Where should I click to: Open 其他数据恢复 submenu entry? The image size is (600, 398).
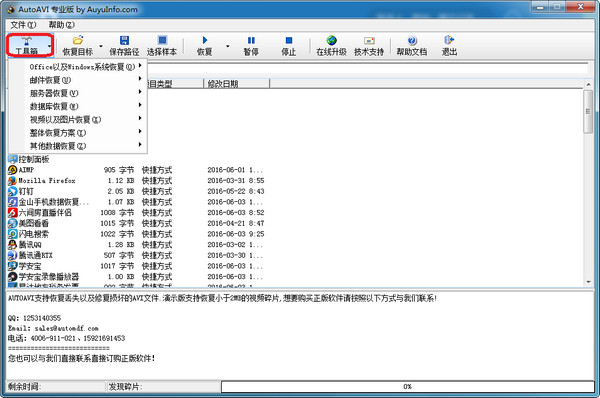(x=78, y=145)
